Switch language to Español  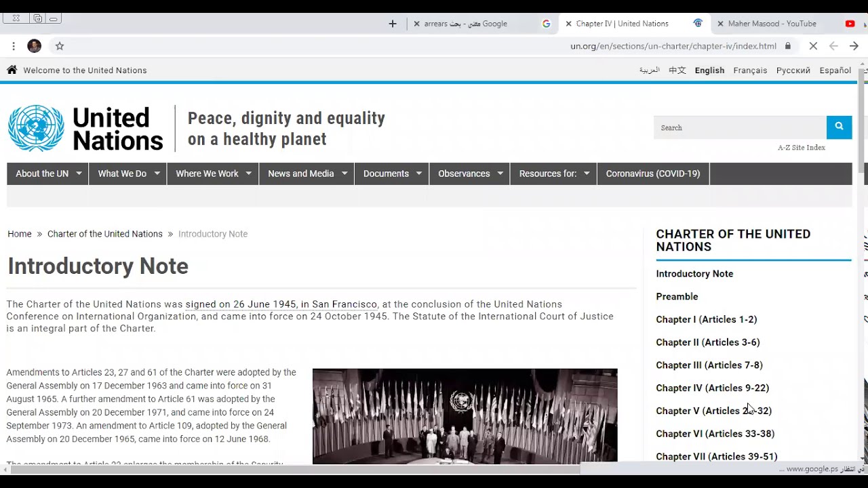[x=835, y=70]
